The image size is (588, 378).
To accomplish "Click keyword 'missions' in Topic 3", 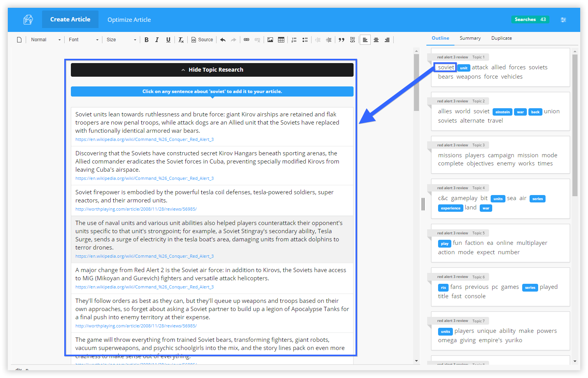I will [450, 155].
